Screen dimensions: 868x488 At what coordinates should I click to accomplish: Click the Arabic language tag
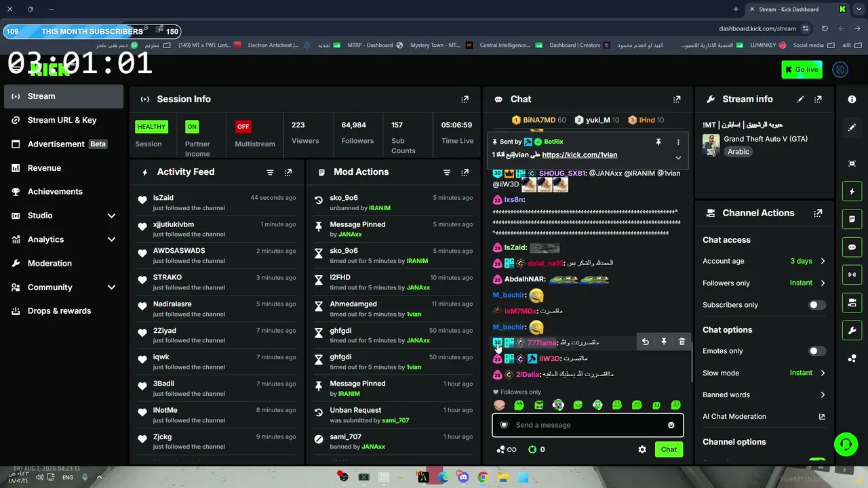[738, 152]
